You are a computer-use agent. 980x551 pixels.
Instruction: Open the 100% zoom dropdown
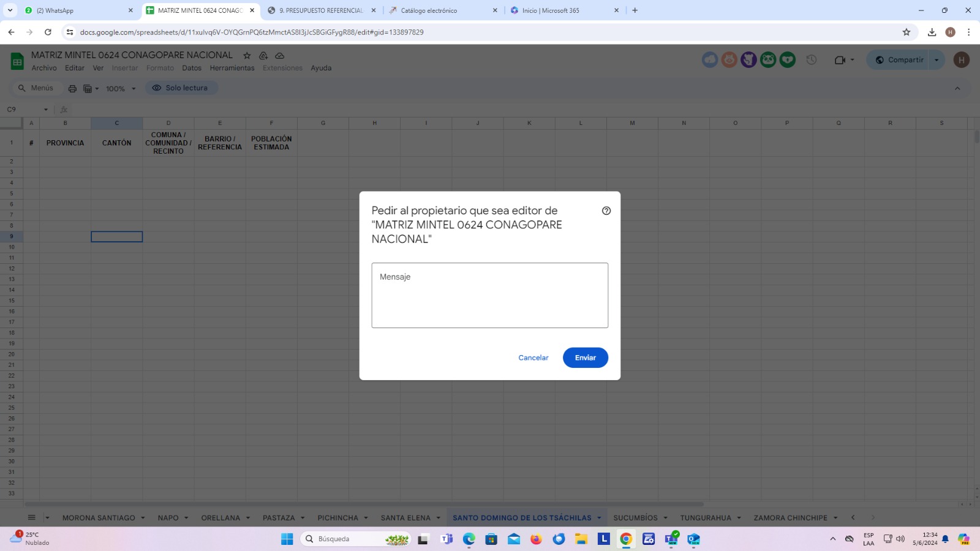point(121,89)
